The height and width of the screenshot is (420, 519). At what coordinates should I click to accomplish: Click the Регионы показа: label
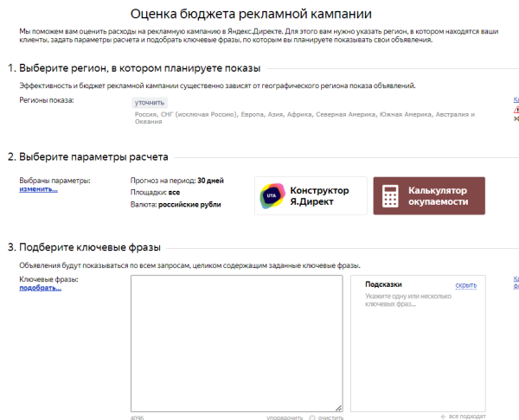pyautogui.click(x=47, y=100)
